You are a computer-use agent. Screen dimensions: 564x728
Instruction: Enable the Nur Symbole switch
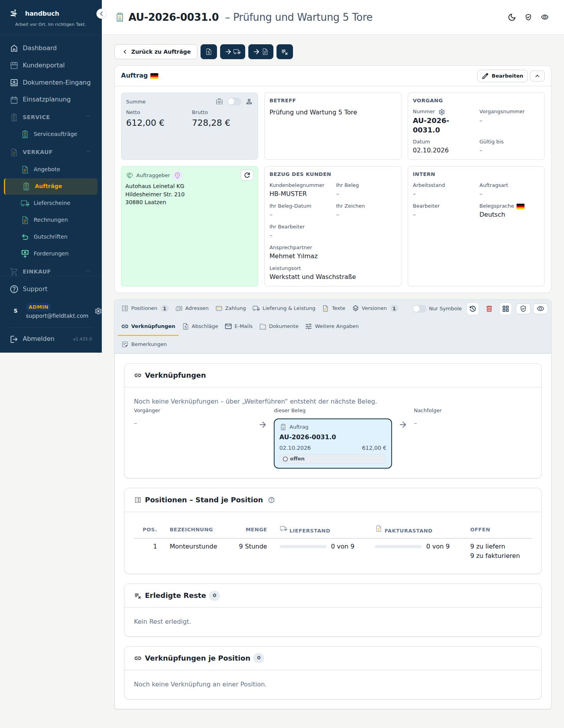coord(419,309)
